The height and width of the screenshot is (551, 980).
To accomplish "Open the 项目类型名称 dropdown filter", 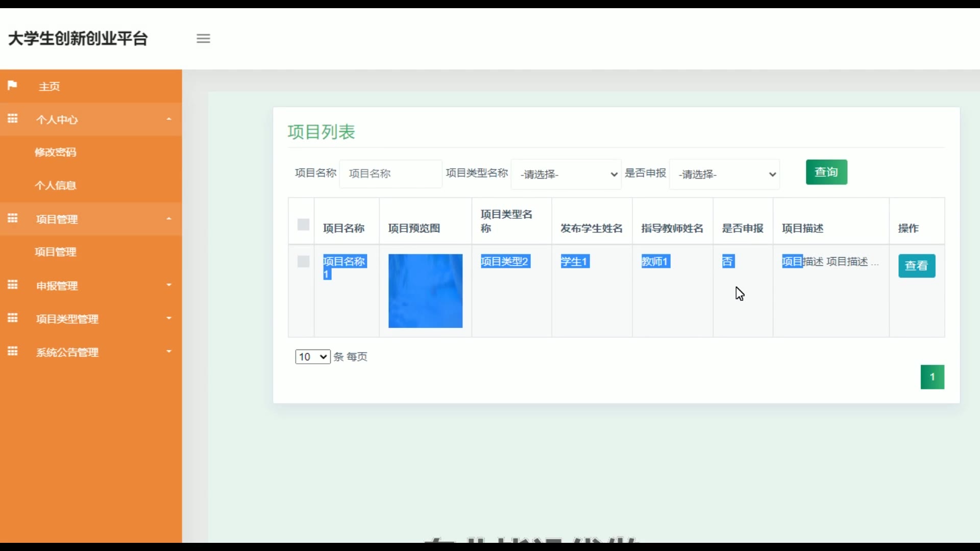I will 567,174.
